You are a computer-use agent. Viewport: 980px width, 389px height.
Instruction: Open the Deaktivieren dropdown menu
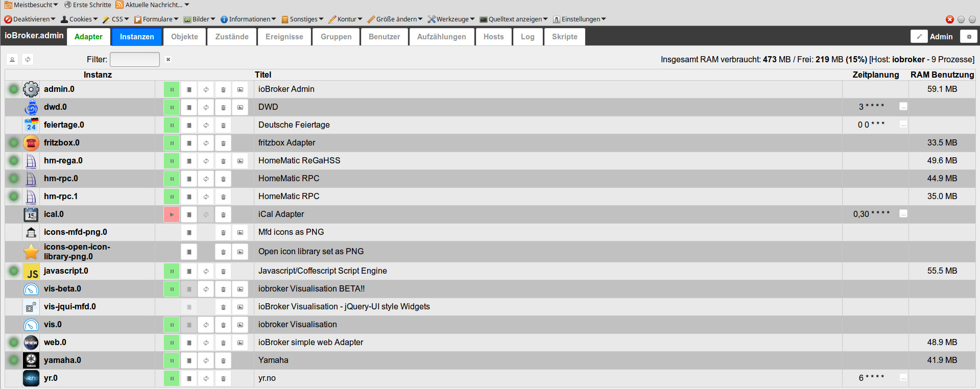click(30, 19)
